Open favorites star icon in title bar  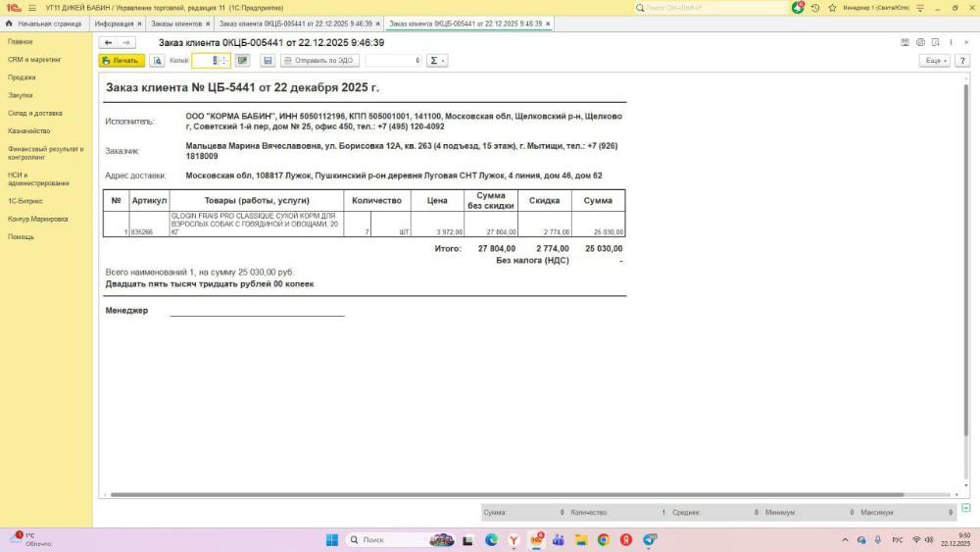(832, 8)
